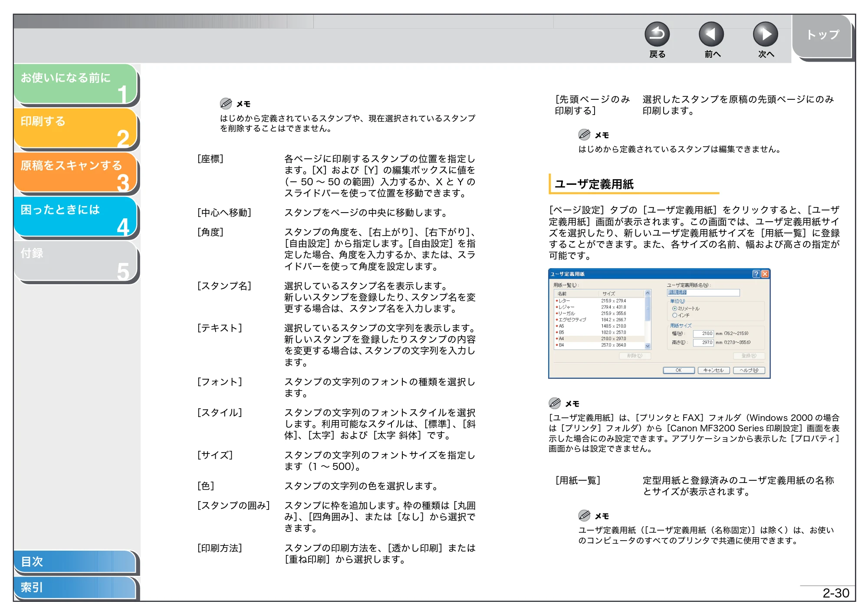Select the リーガル row in paper list
Viewport: 868px width, 614px height.
599,313
